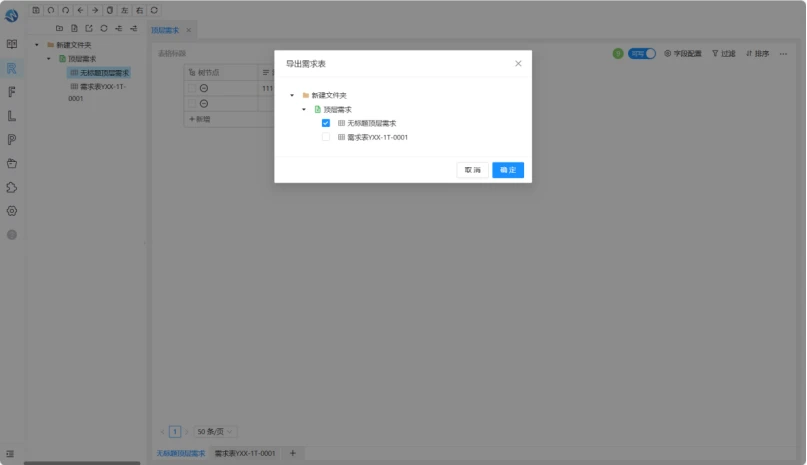Tick the checkbox in table row 111

191,88
